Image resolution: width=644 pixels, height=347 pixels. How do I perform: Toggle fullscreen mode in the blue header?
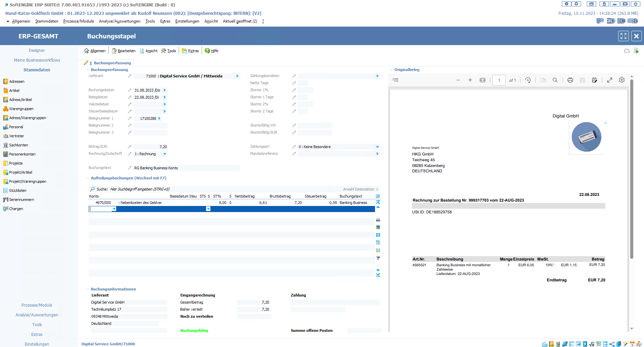[x=623, y=36]
